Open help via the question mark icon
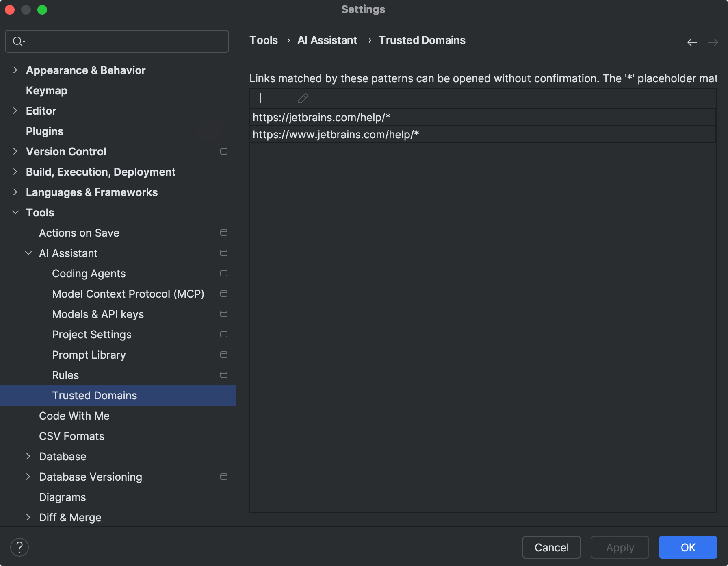 tap(19, 547)
